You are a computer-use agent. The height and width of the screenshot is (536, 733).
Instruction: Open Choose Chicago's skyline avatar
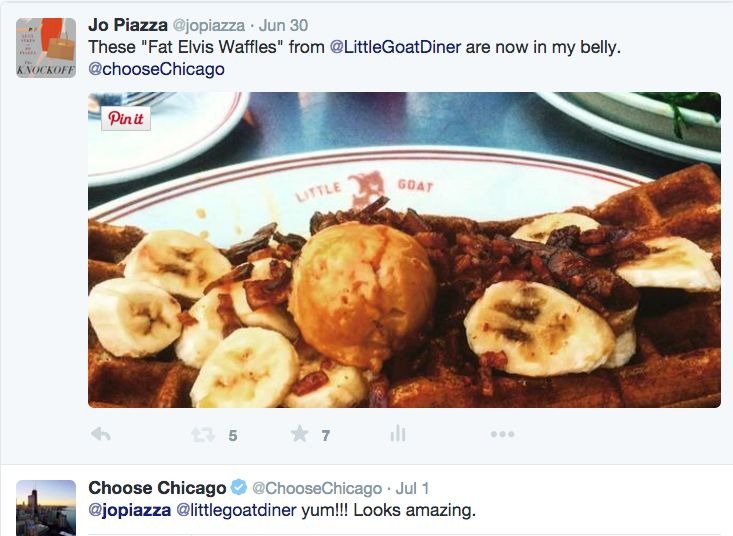(x=46, y=508)
